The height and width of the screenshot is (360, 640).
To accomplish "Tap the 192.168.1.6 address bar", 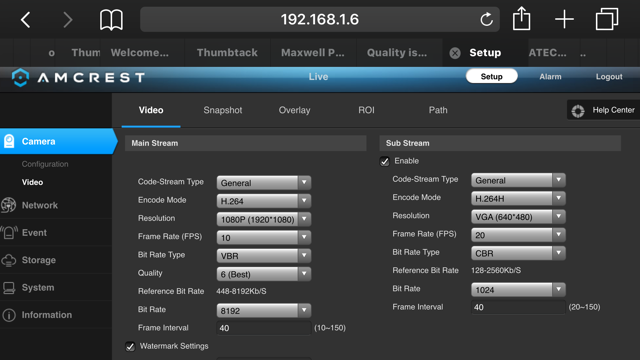I will tap(320, 19).
